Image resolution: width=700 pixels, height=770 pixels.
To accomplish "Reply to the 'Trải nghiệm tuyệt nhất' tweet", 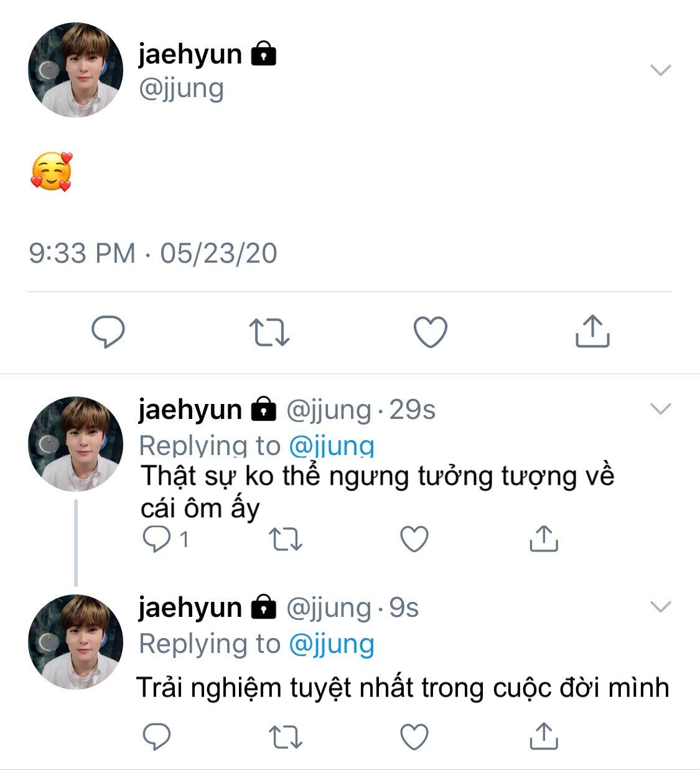I will click(x=157, y=737).
